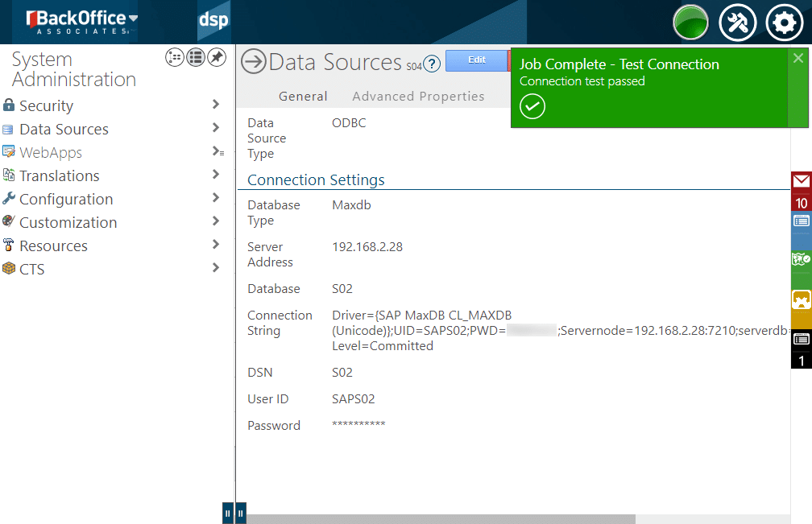Switch navigation to list view icon
This screenshot has height=524, width=812.
coord(196,57)
